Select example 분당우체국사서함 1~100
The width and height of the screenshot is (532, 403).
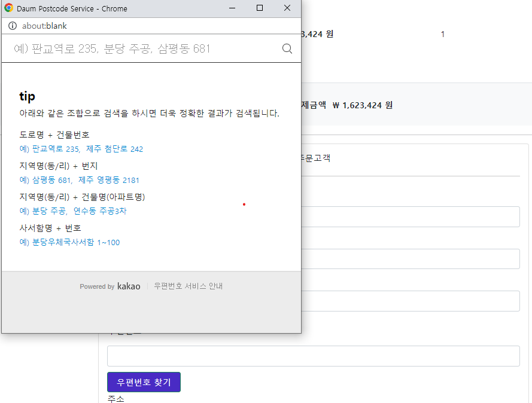pos(69,242)
